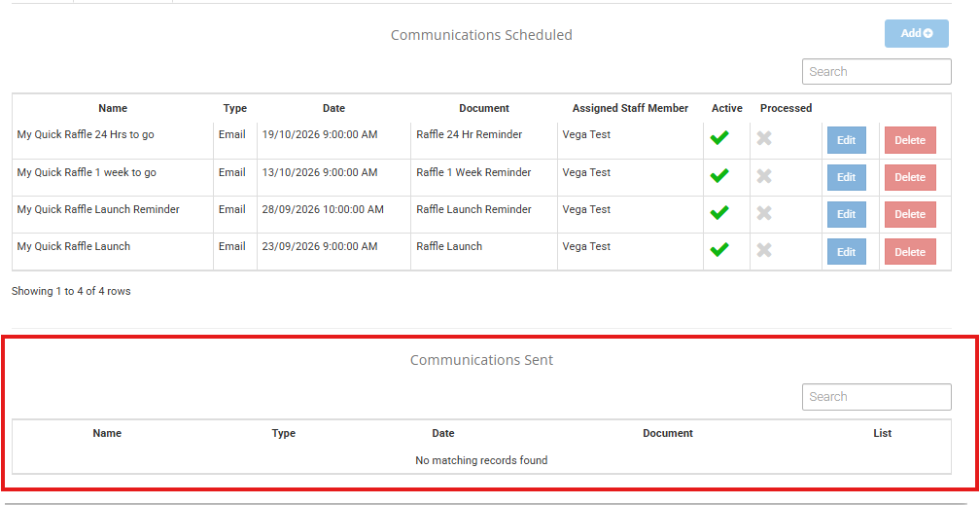
Task: Focus the Communications Sent search field
Action: pos(876,397)
